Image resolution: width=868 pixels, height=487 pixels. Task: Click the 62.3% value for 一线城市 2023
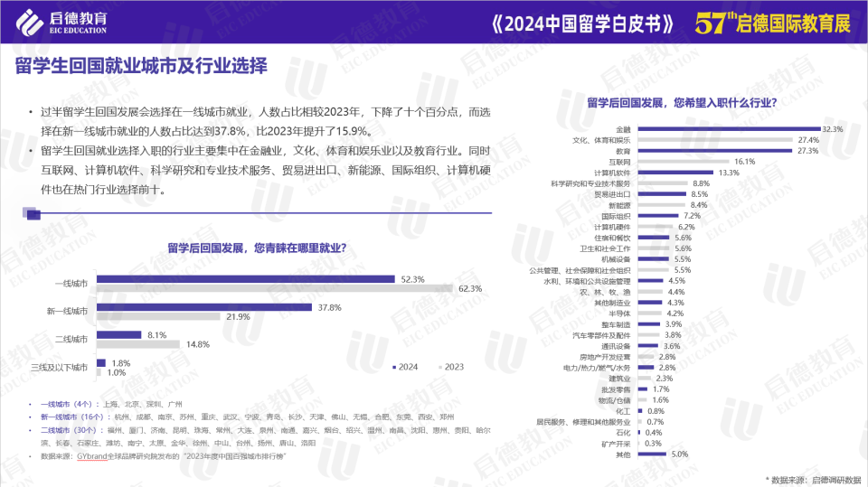[470, 289]
